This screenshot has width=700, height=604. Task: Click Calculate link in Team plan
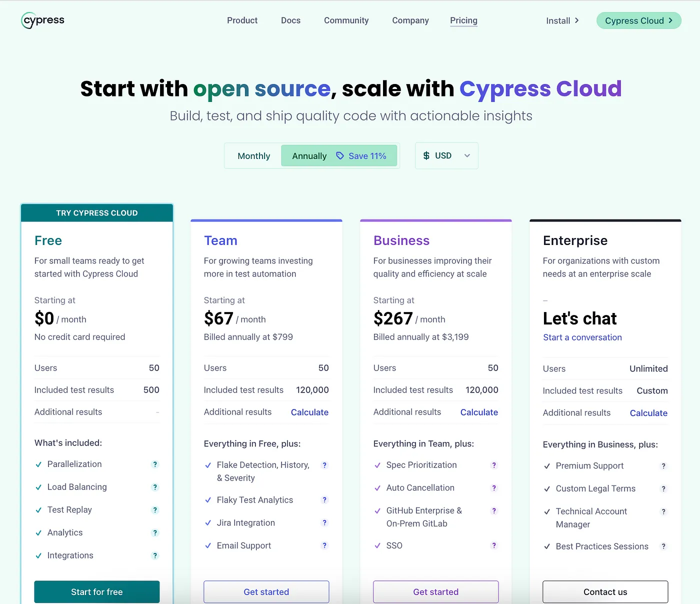click(x=309, y=412)
